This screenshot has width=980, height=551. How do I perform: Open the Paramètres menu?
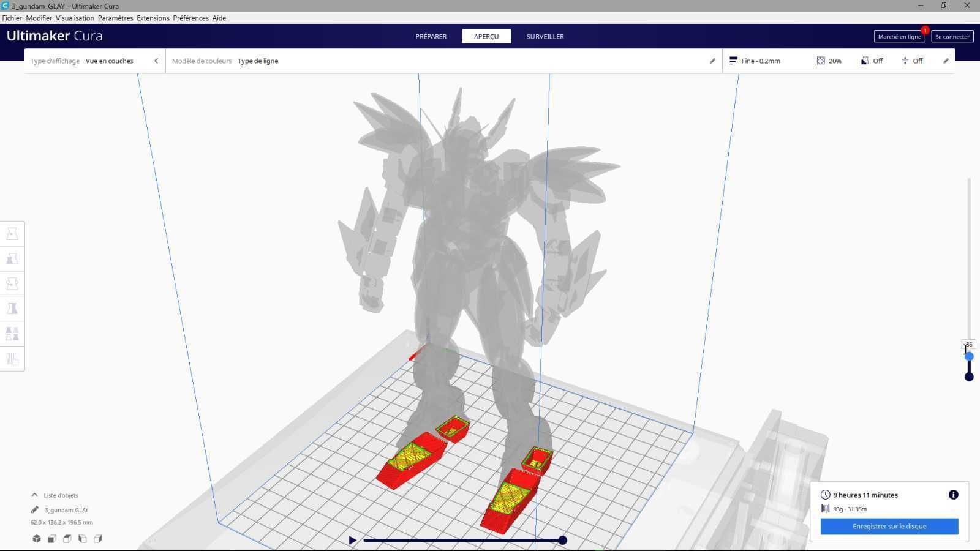pyautogui.click(x=115, y=18)
